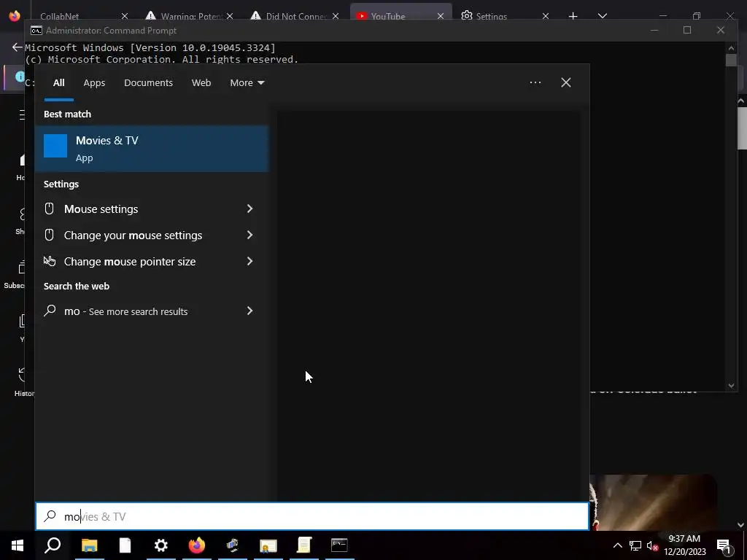Open the search panel options ellipsis
The image size is (747, 560).
pyautogui.click(x=535, y=82)
